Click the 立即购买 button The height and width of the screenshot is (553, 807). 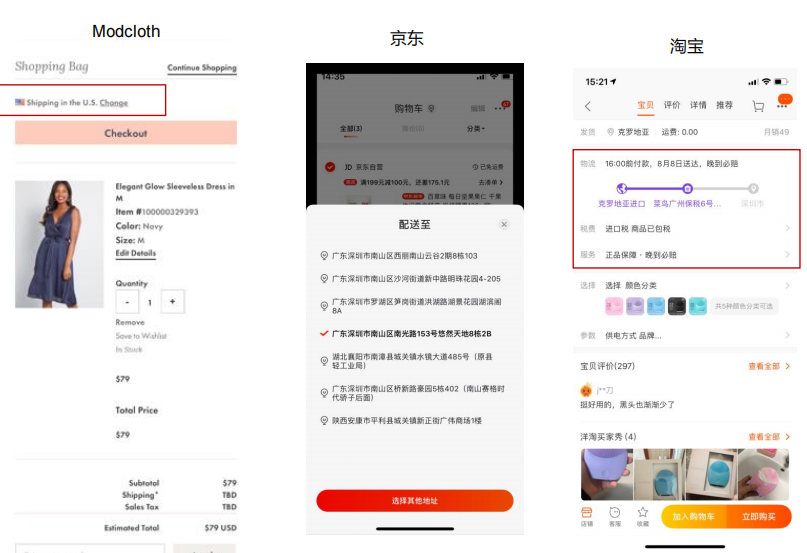coord(759,516)
